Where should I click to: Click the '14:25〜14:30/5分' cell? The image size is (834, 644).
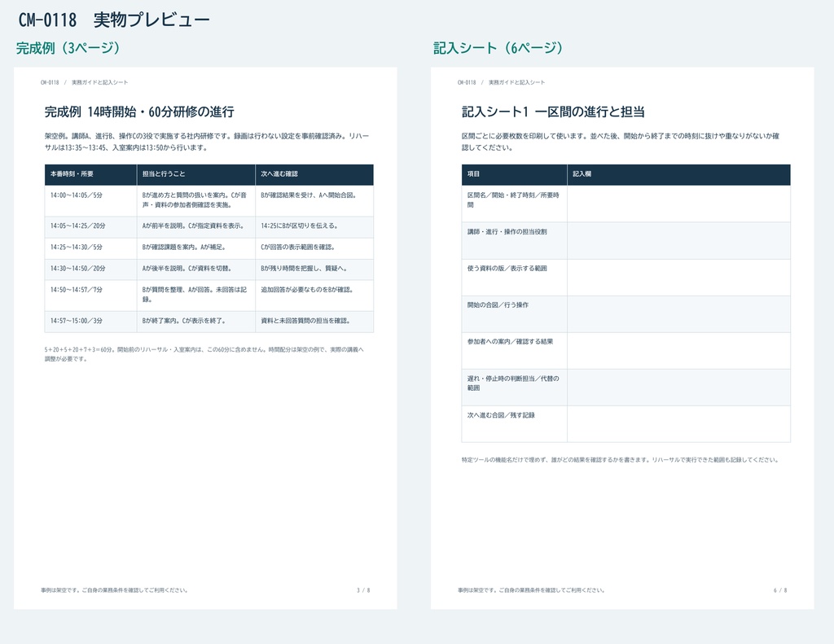tap(90, 248)
